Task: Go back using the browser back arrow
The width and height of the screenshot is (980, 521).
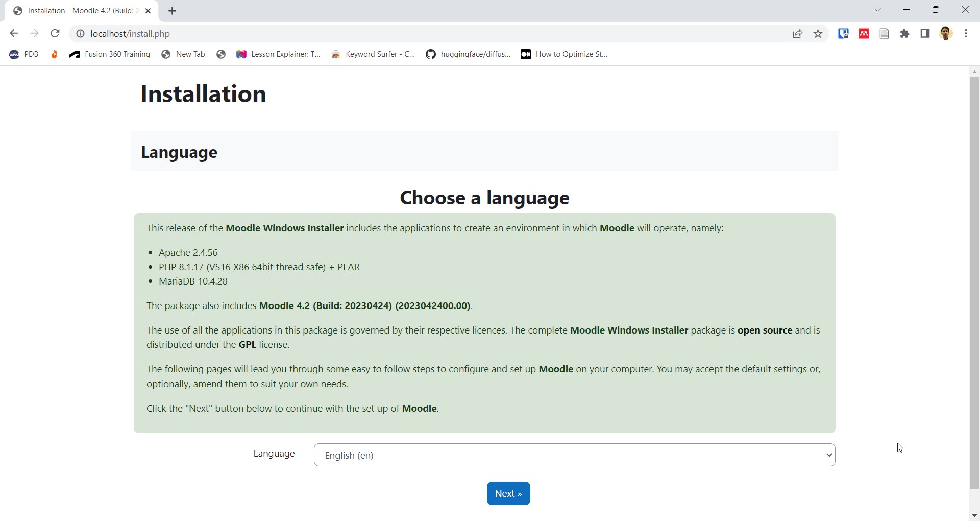Action: [14, 34]
